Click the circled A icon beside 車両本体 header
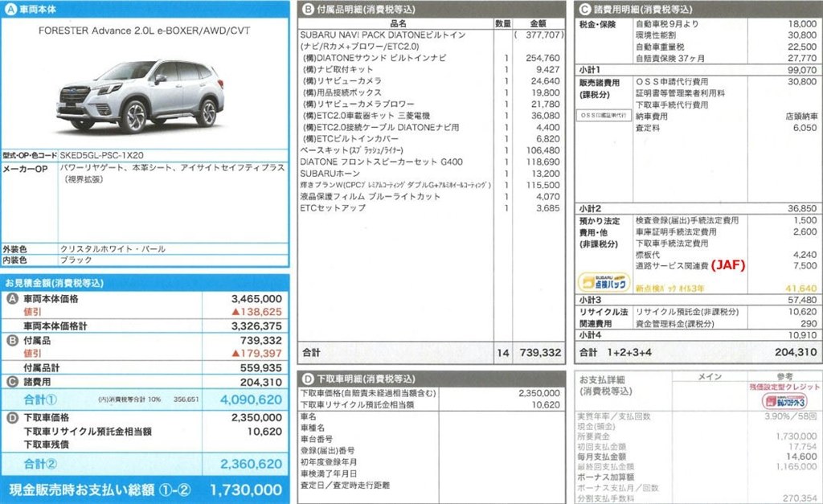Image resolution: width=823 pixels, height=504 pixels. tap(10, 9)
